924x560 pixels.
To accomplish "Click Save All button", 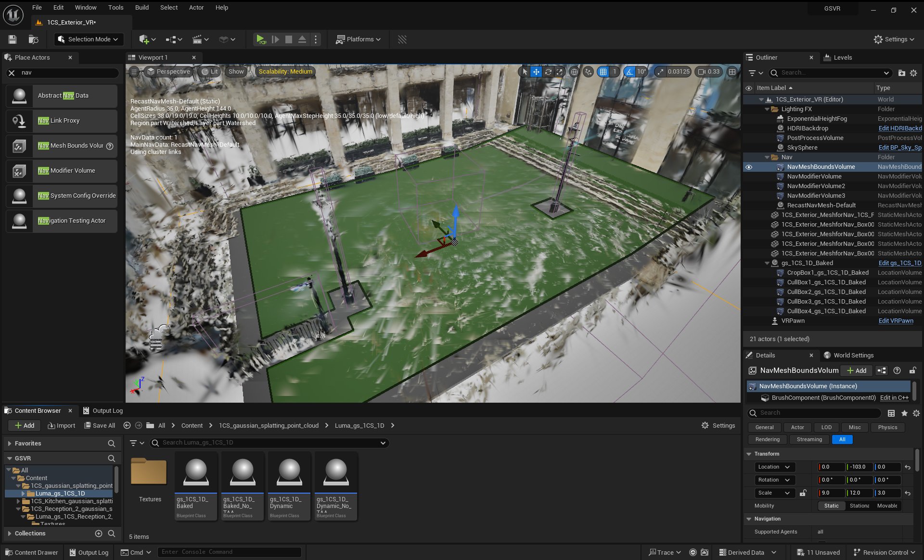I will [100, 426].
